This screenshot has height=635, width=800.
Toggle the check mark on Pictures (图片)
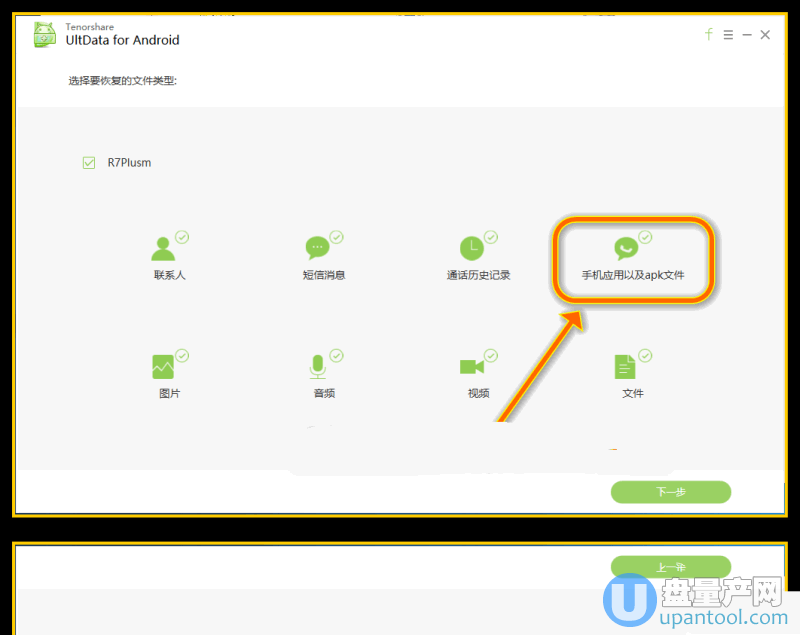(x=183, y=355)
